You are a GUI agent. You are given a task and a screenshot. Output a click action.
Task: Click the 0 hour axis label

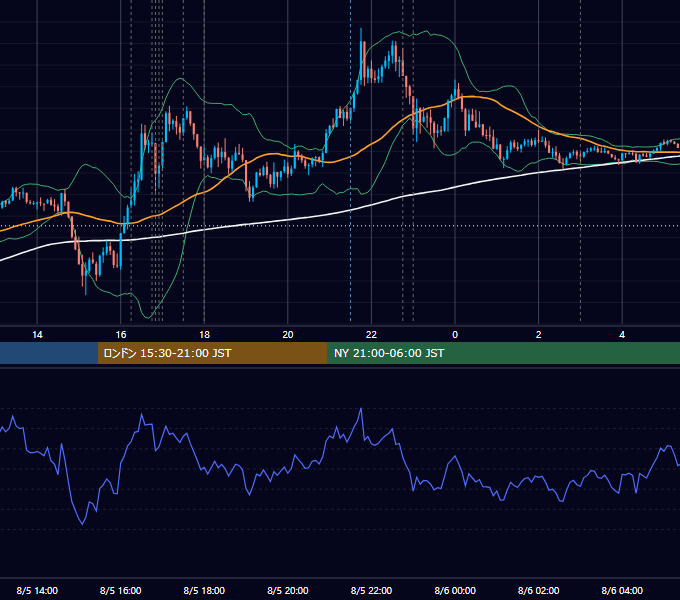[x=455, y=335]
